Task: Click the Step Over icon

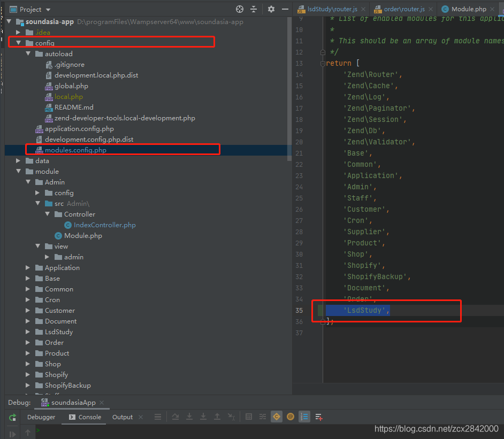Action: 175,417
